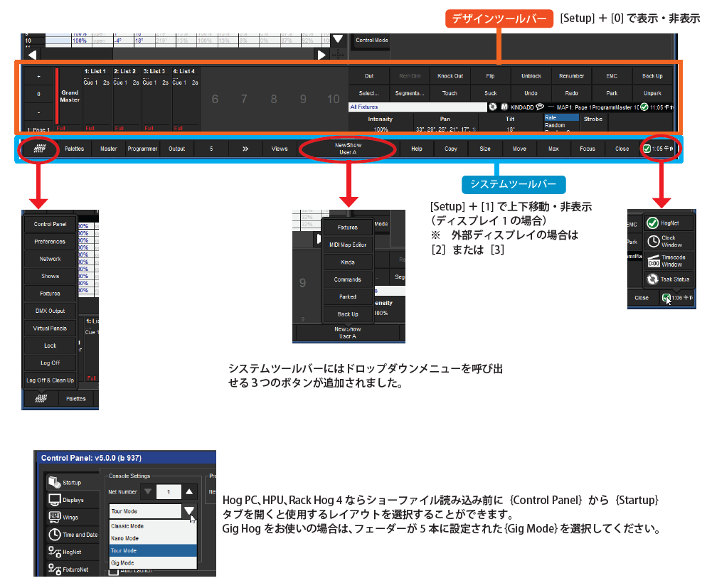
Task: Open the NewShow User A menu button
Action: click(348, 149)
